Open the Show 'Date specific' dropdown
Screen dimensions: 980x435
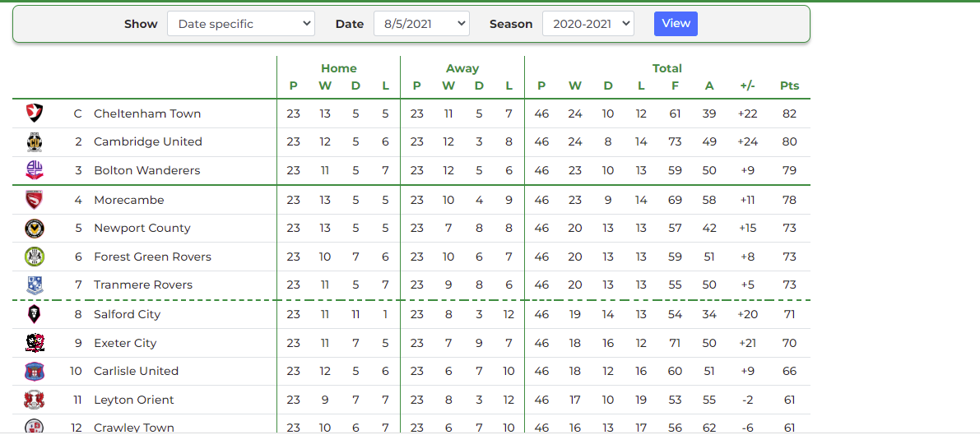pos(240,24)
